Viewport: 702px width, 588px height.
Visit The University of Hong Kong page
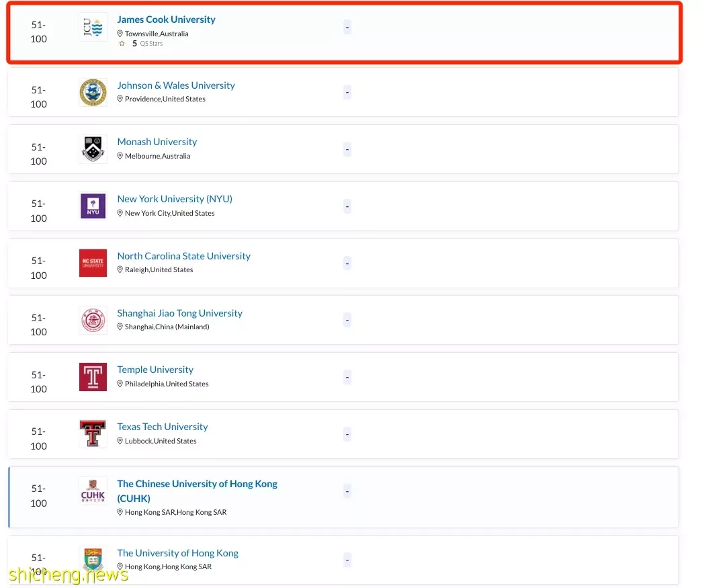tap(178, 553)
